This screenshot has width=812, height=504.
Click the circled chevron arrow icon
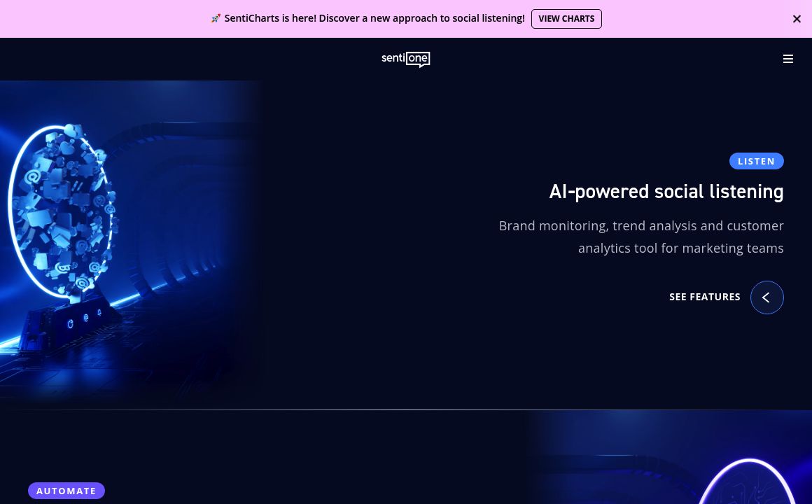point(766,297)
